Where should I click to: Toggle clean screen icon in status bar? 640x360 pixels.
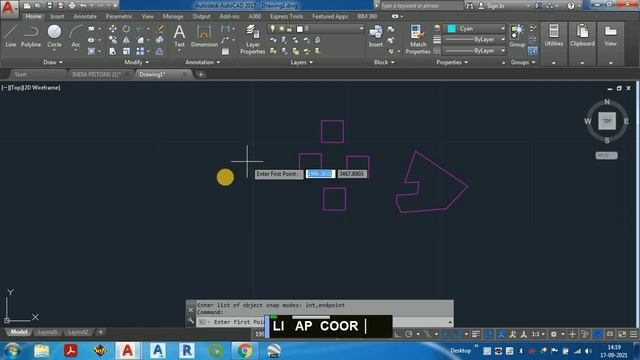pos(622,334)
